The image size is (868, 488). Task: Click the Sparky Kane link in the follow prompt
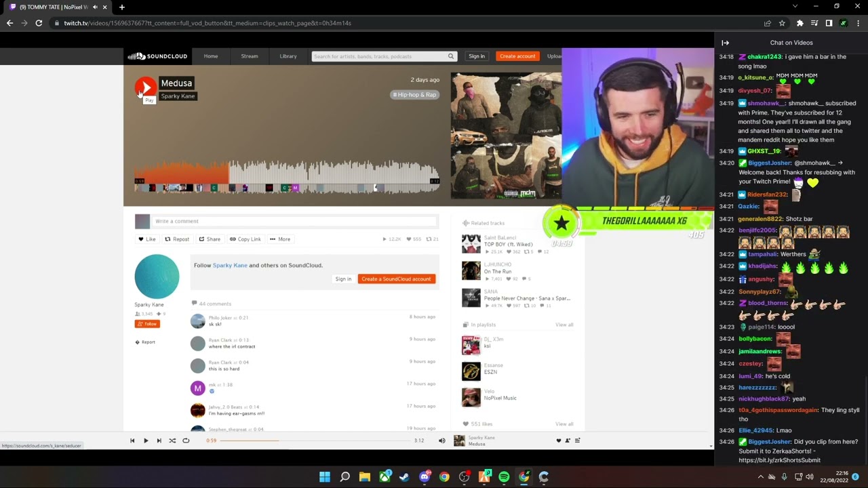[230, 265]
